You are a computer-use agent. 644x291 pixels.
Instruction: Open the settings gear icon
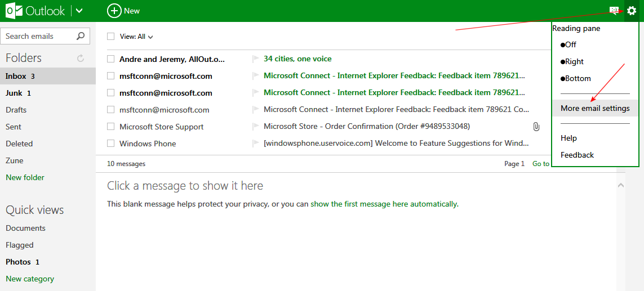[x=632, y=11]
